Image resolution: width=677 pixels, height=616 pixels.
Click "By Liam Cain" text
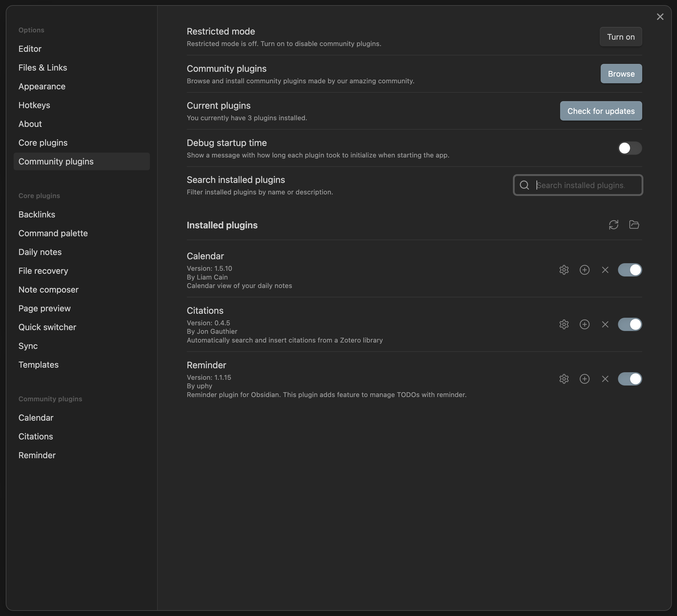coord(207,277)
